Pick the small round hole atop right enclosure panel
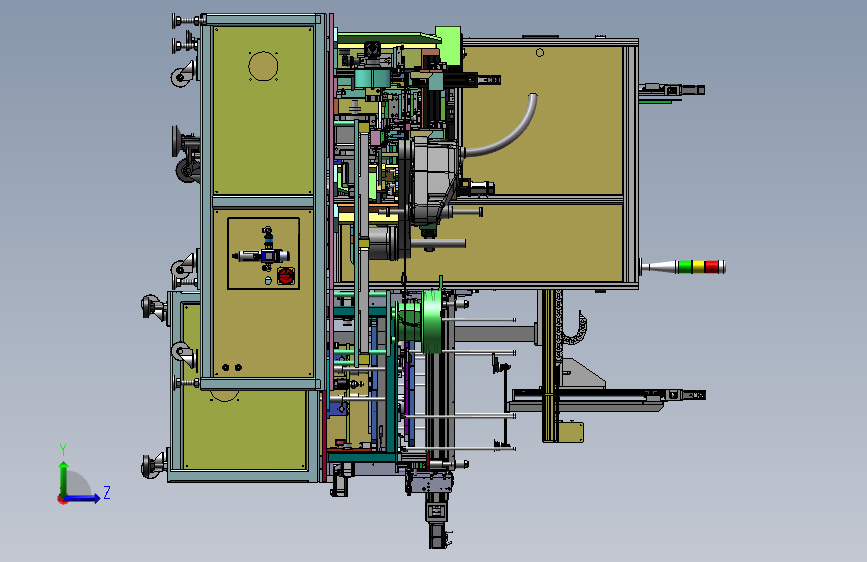This screenshot has width=867, height=562. [x=540, y=53]
